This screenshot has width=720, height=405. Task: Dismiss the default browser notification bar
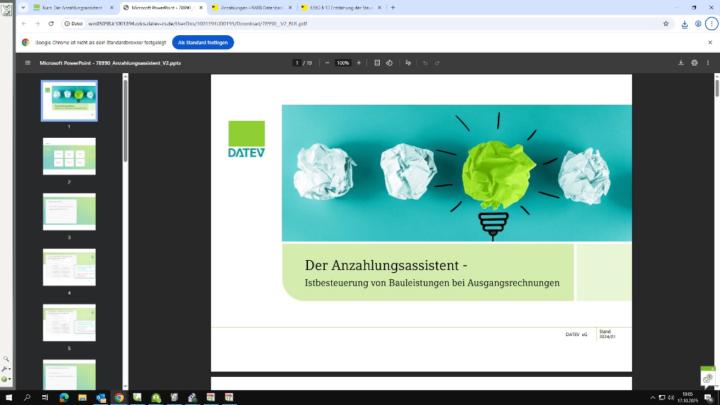pos(710,42)
